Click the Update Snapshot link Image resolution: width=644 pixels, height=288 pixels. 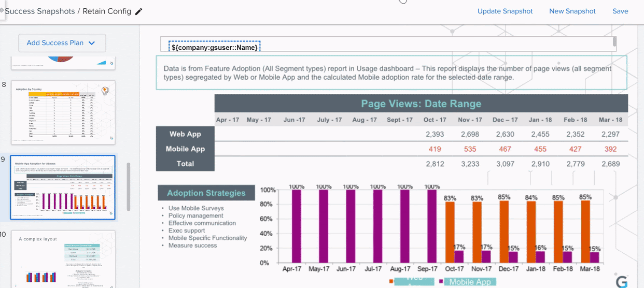tap(505, 11)
